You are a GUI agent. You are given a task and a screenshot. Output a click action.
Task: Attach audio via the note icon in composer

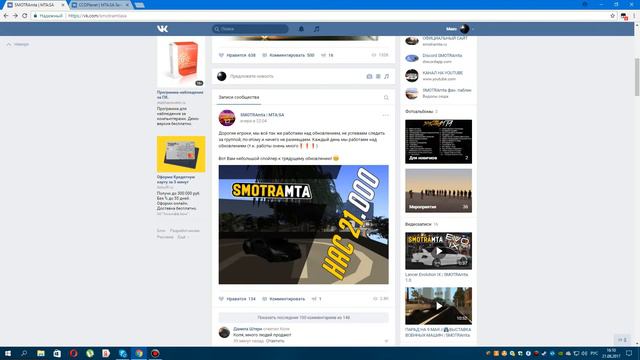pyautogui.click(x=387, y=76)
